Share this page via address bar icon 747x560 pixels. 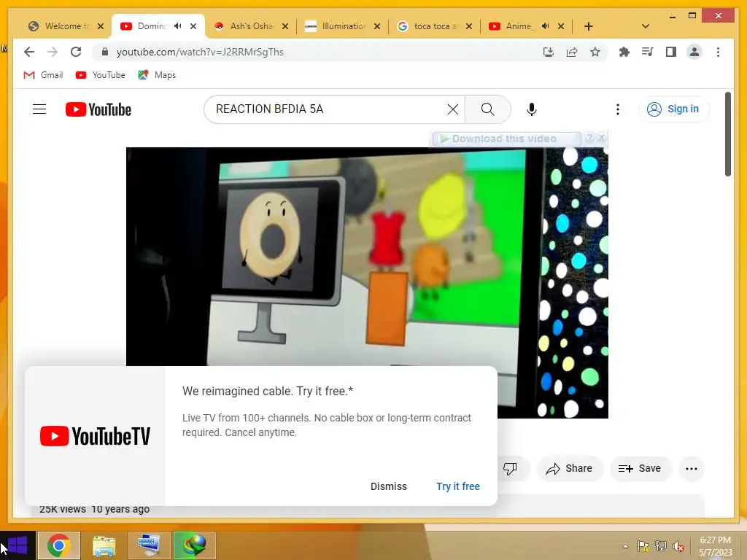coord(572,52)
